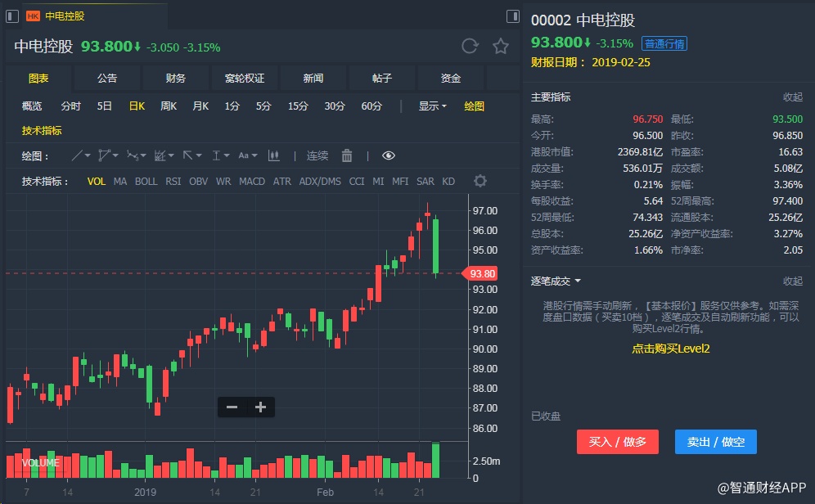Zoom in chart with plus button
The height and width of the screenshot is (504, 815).
tap(260, 407)
